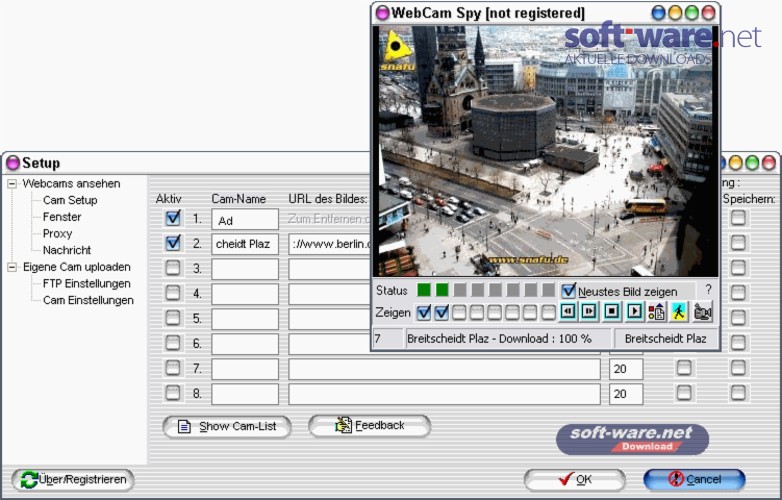Click Cam-Name field containing Ad
782x500 pixels.
(245, 219)
